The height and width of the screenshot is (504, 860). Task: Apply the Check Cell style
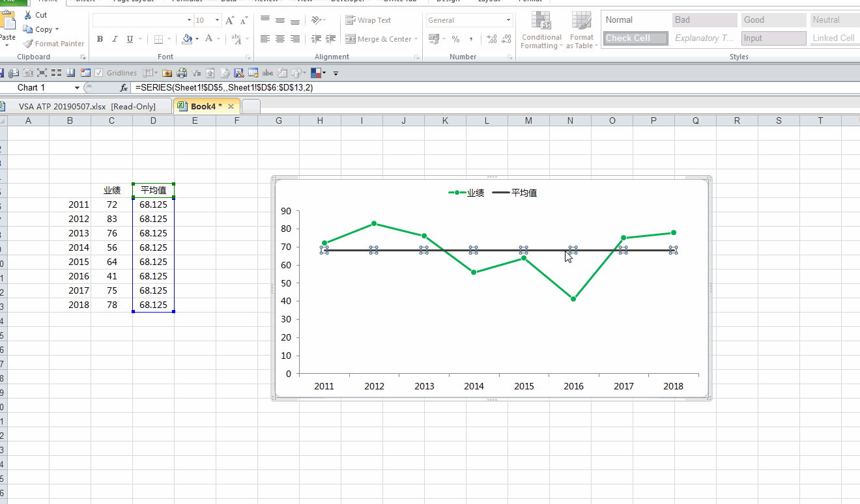click(x=635, y=38)
